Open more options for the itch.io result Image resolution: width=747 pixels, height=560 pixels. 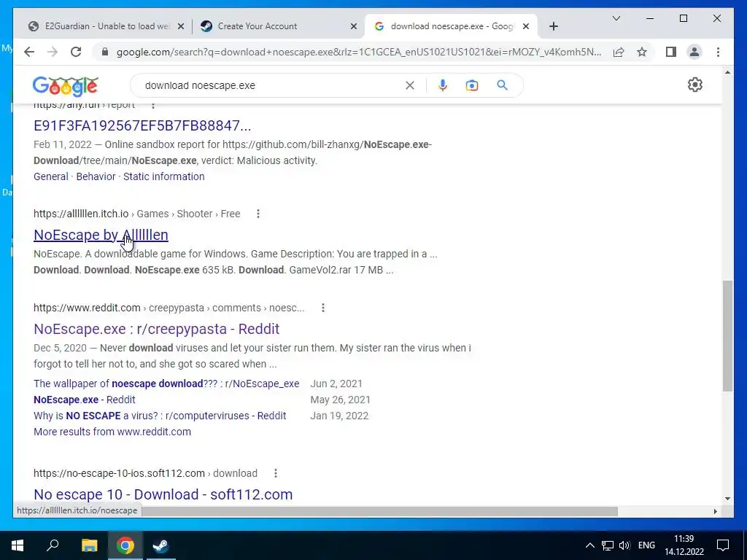pyautogui.click(x=258, y=214)
